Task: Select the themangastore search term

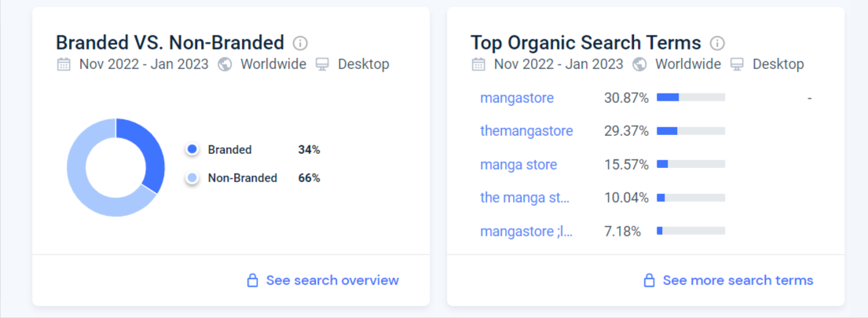Action: click(x=526, y=131)
